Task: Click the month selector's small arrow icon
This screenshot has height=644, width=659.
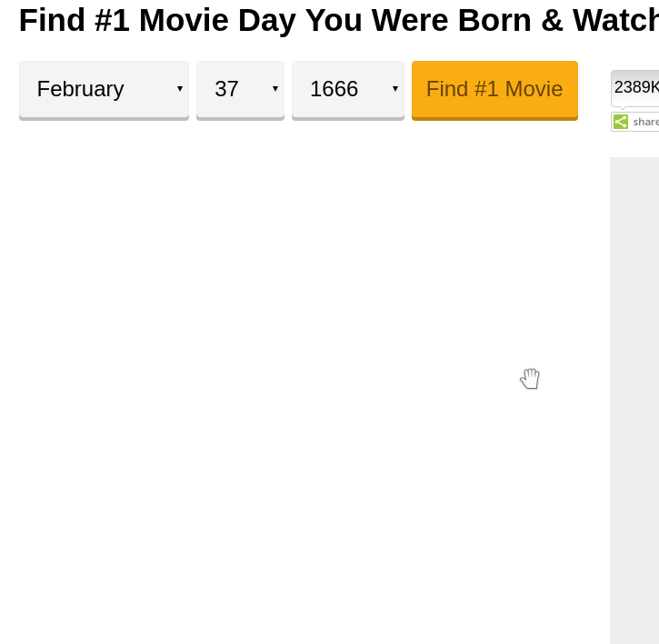Action: [180, 89]
